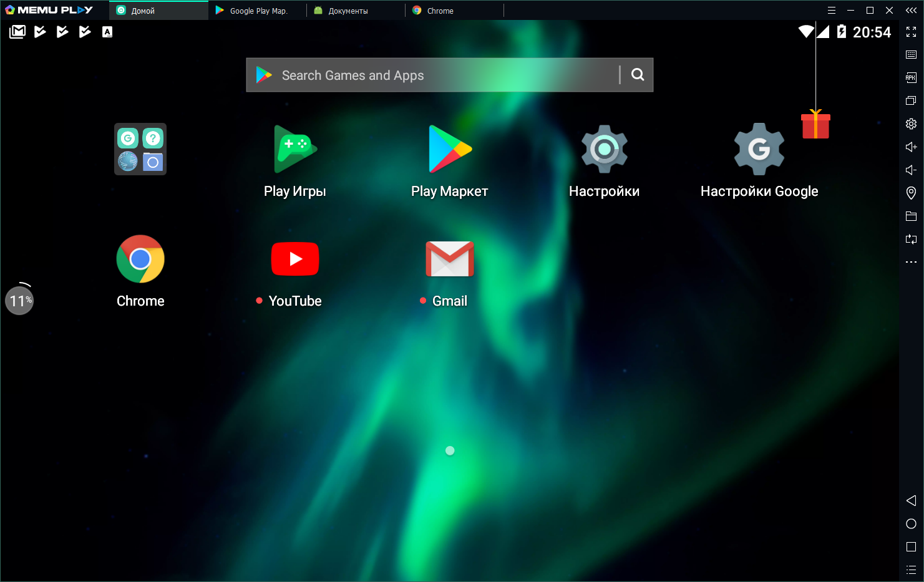
Task: Open MEmu hamburger main menu
Action: pyautogui.click(x=831, y=10)
